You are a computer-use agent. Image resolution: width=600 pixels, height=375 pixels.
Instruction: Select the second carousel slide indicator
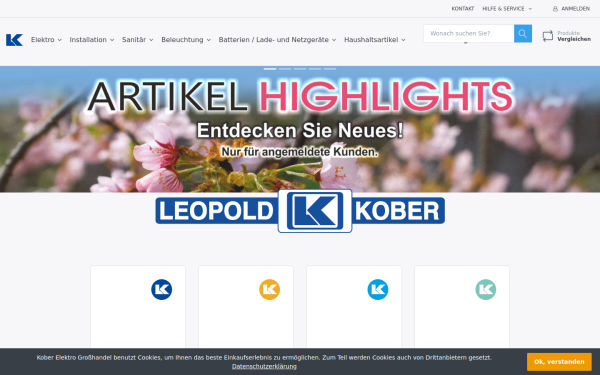[x=285, y=69]
